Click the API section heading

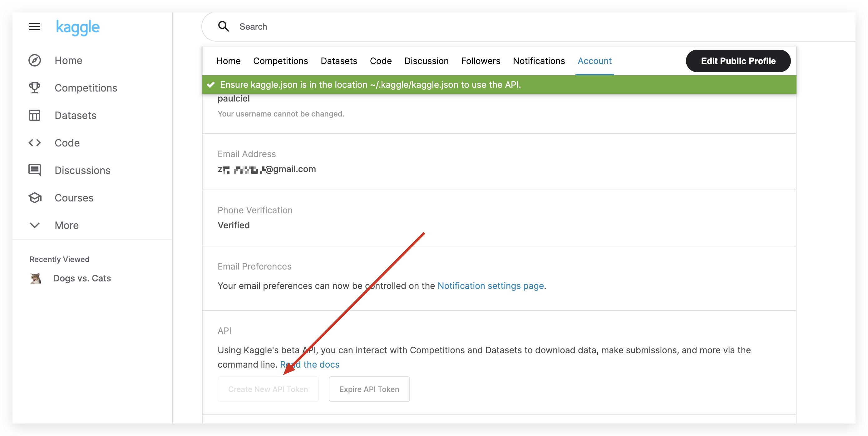224,331
